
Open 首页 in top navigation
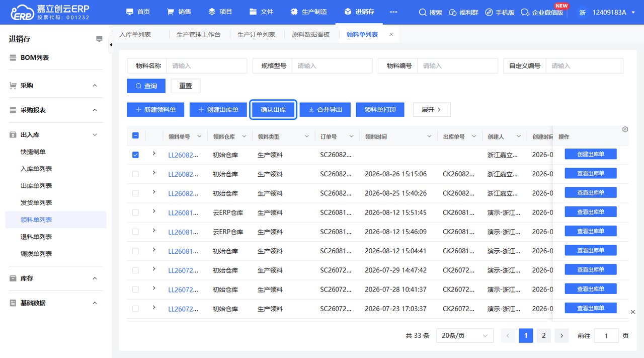coord(138,12)
